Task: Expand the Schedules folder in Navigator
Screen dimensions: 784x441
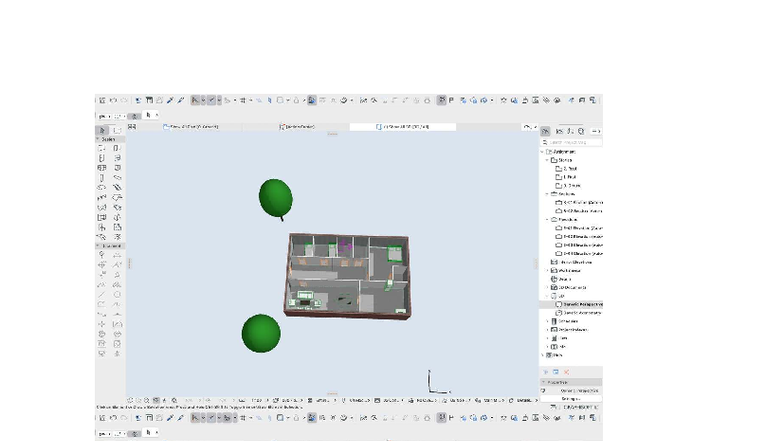Action: click(x=548, y=321)
